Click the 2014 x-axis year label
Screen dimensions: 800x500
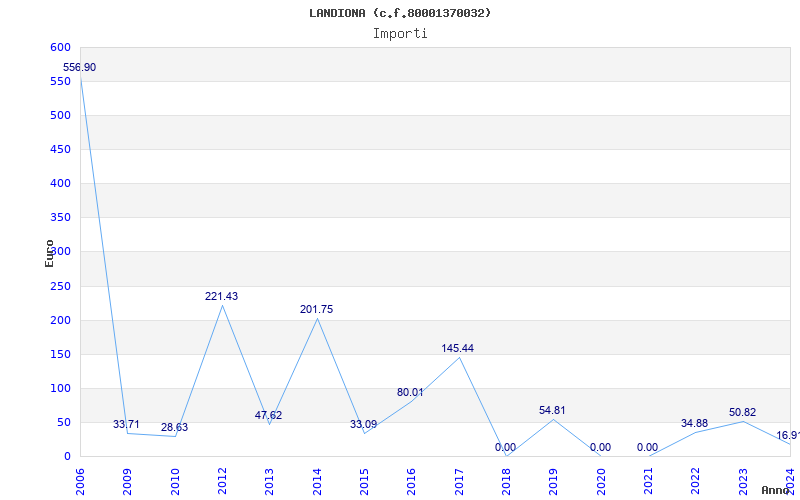click(317, 482)
